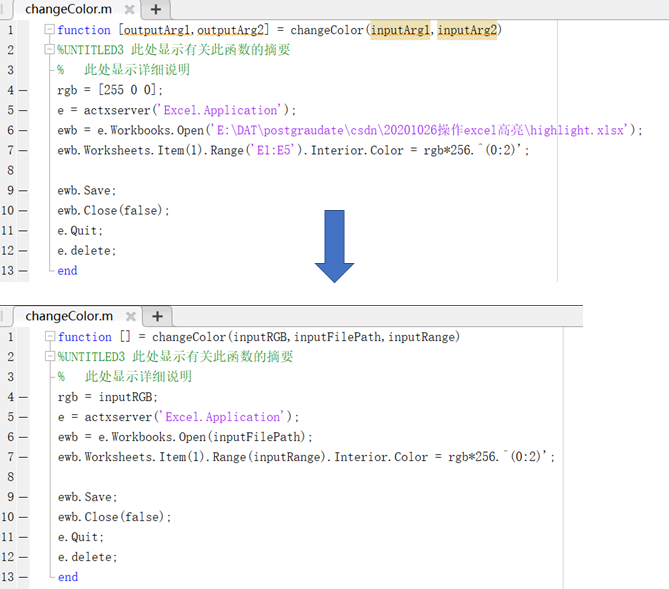This screenshot has height=589, width=669.
Task: Select the changeColor.m tab in the top editor
Action: pos(68,9)
